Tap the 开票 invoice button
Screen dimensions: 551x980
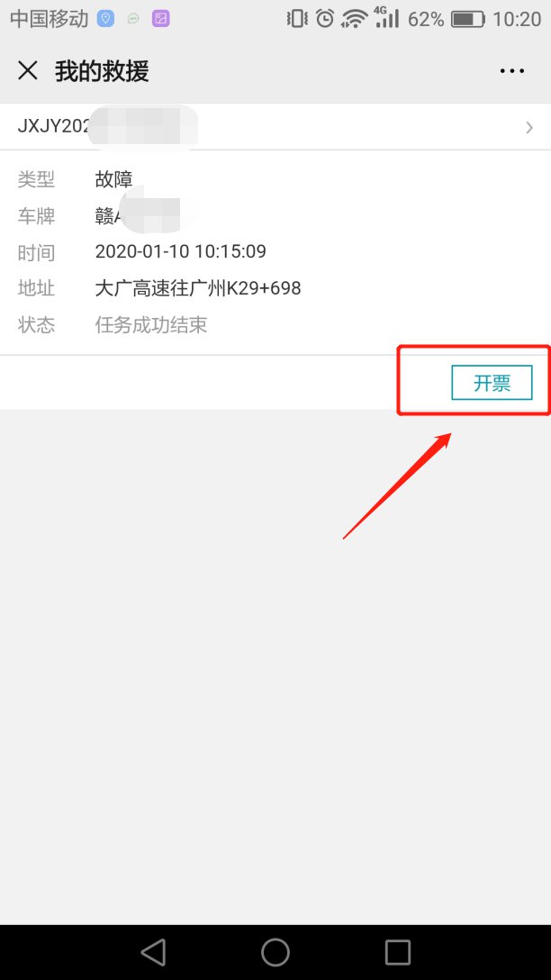(492, 383)
